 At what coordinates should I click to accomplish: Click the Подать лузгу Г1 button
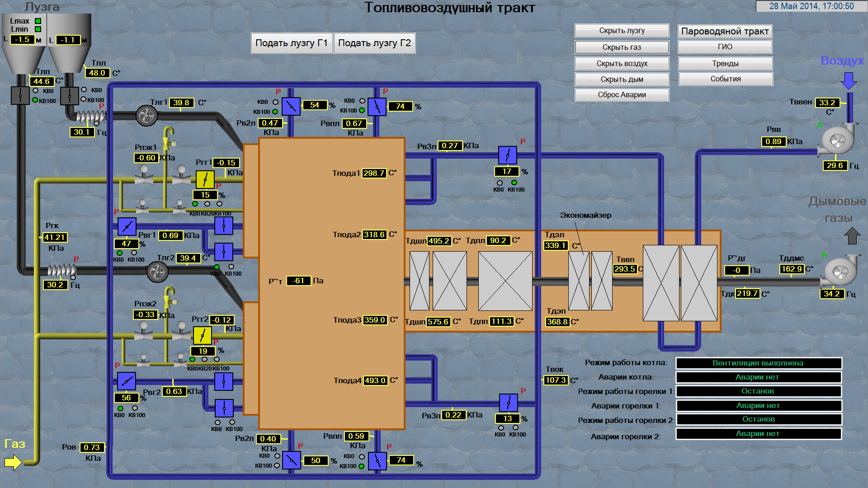click(x=292, y=43)
